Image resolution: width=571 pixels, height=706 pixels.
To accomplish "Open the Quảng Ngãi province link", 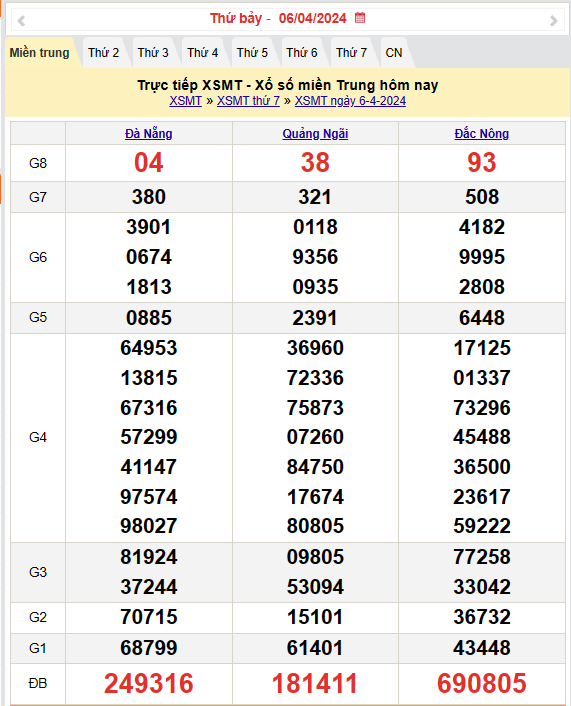I will point(315,134).
